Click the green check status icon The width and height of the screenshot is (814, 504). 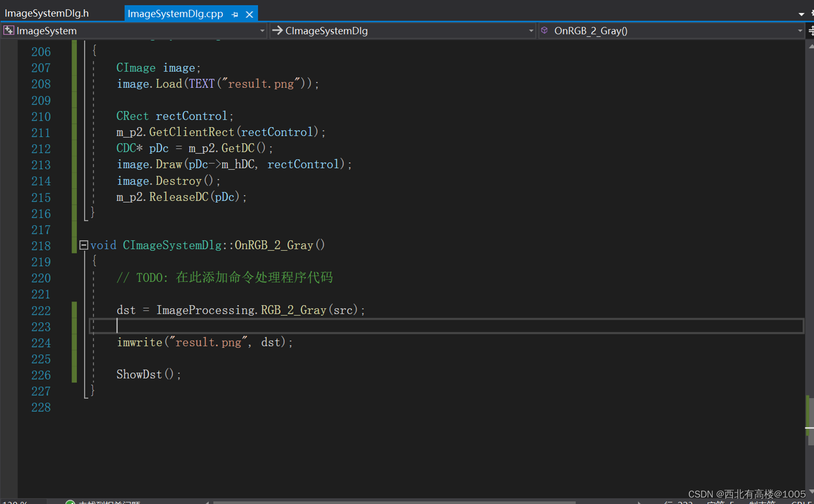pos(70,502)
